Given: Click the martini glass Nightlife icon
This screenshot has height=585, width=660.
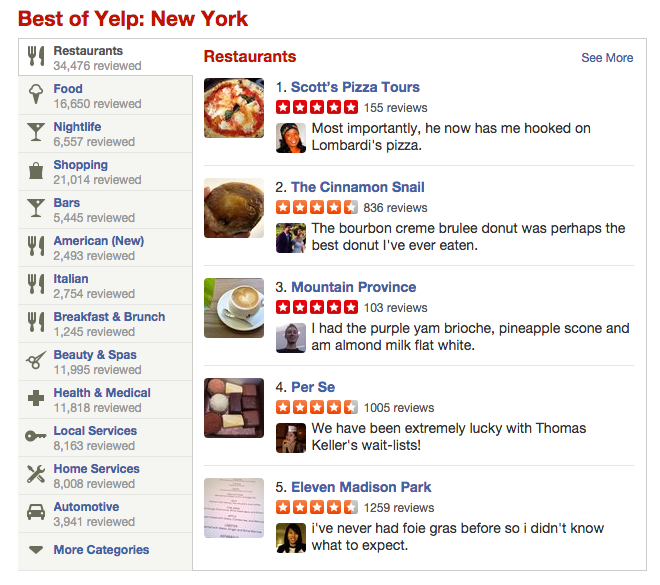Looking at the screenshot, I should (36, 133).
